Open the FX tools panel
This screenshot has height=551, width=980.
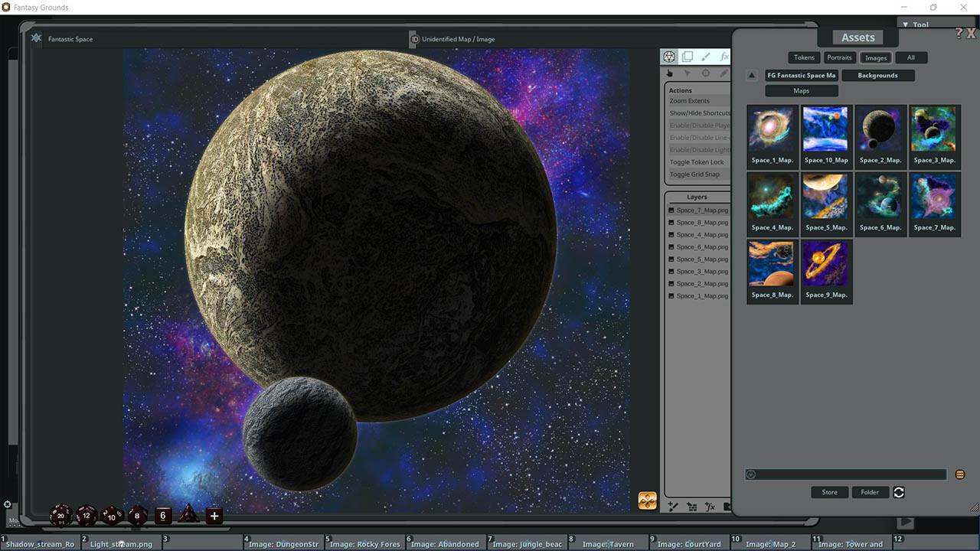click(724, 56)
